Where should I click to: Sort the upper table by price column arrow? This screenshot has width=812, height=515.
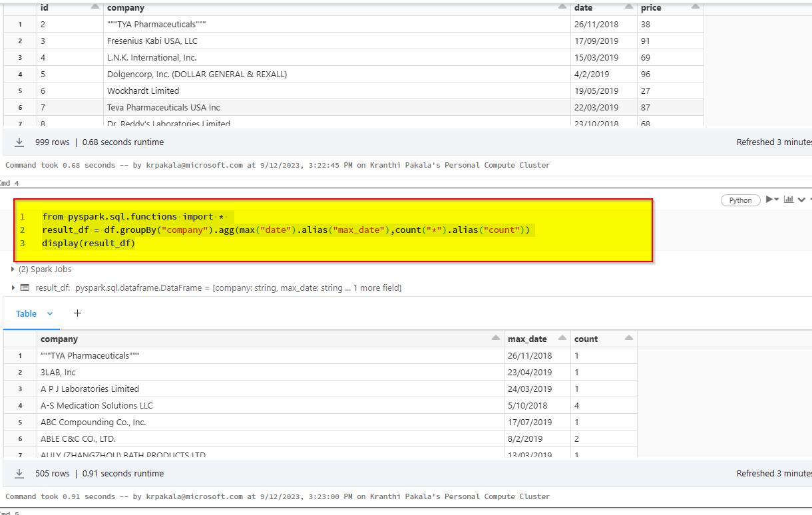[x=696, y=7]
